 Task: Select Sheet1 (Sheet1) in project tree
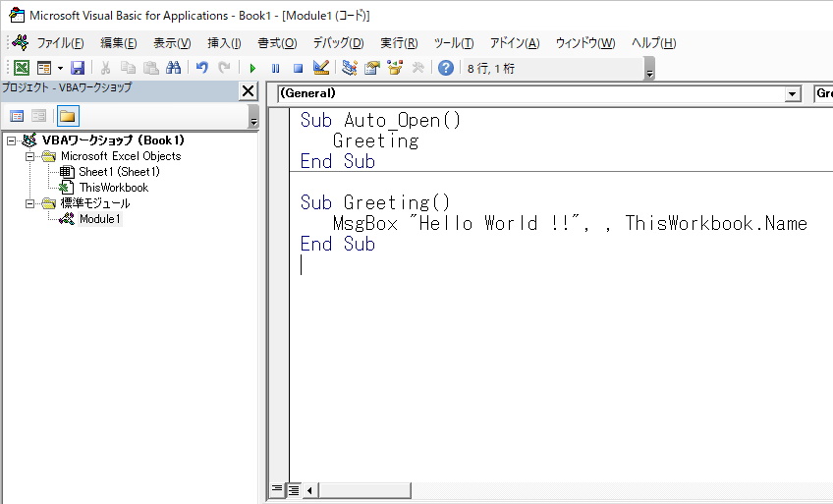coord(120,172)
